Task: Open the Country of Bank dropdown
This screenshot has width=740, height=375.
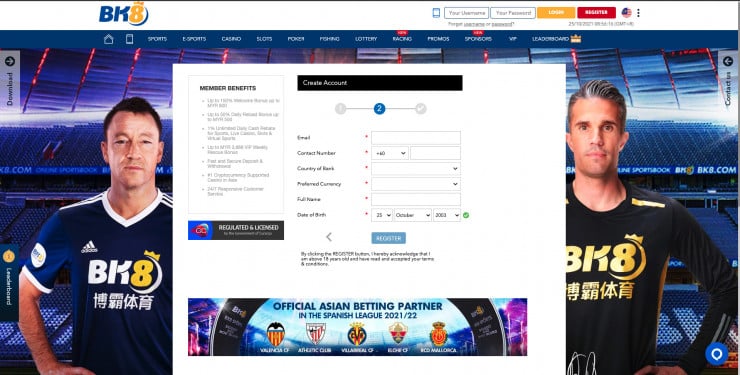Action: coord(416,168)
